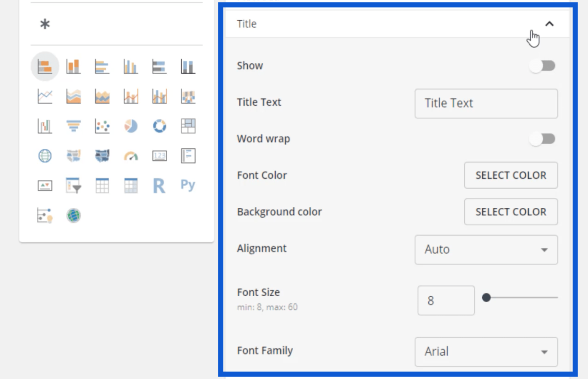Pick the 100% stacked column chart visual

188,66
